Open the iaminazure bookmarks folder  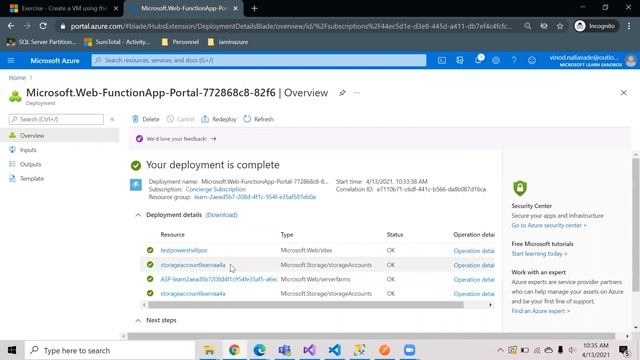(x=228, y=42)
